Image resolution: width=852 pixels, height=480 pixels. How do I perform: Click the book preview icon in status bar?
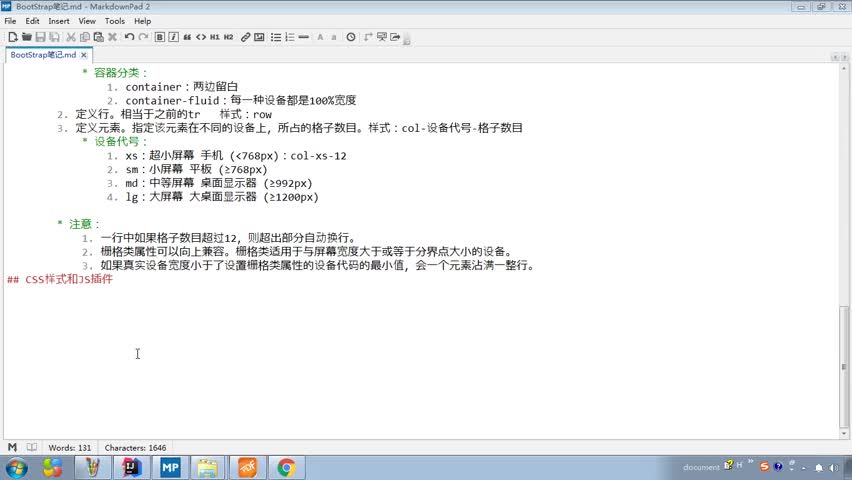pos(32,447)
